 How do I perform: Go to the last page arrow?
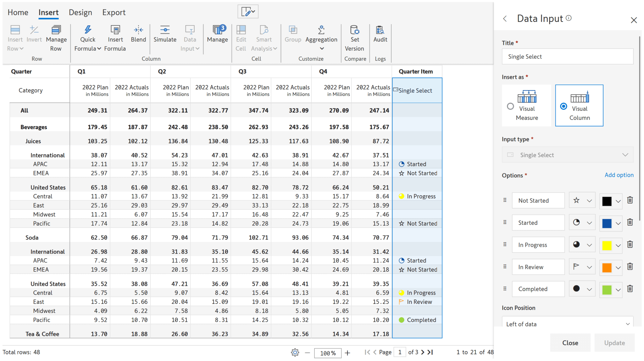[x=430, y=352]
